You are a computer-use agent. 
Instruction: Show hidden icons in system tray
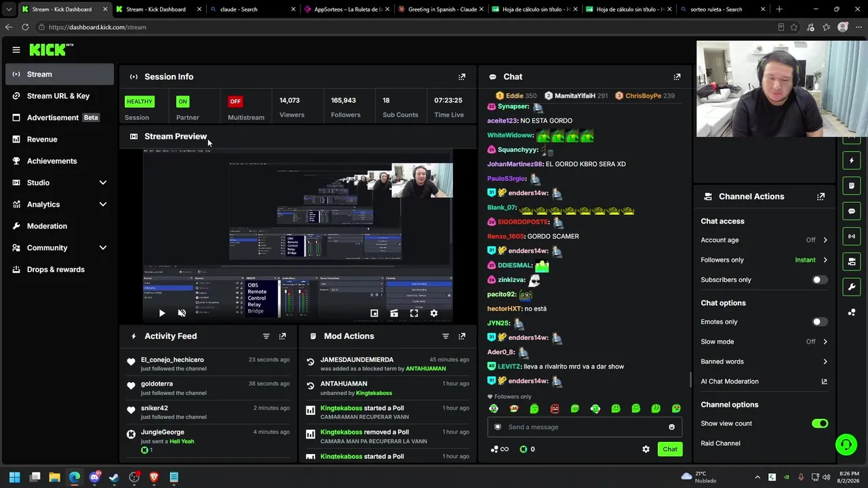pos(757,477)
